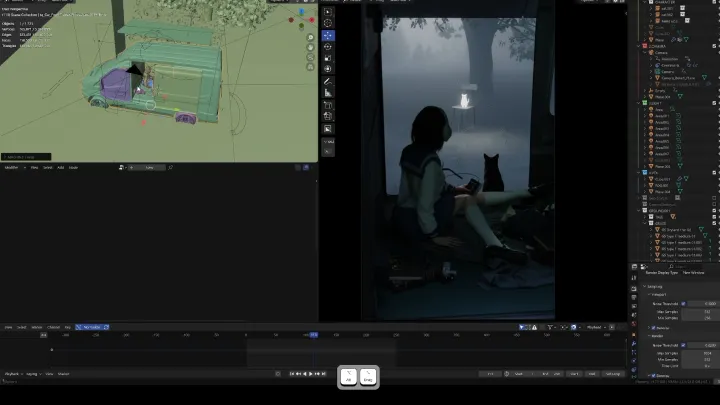Collapse the Camera object tree row

tap(645, 52)
